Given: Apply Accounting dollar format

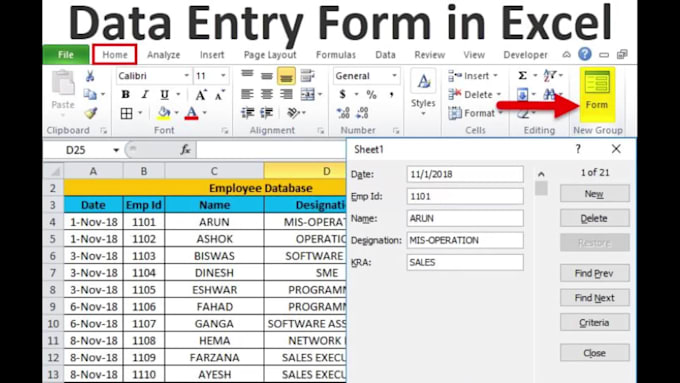Looking at the screenshot, I should (x=343, y=94).
